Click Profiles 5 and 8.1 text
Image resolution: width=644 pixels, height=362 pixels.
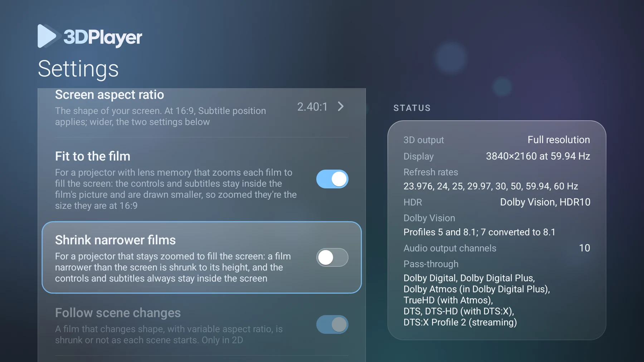click(479, 232)
